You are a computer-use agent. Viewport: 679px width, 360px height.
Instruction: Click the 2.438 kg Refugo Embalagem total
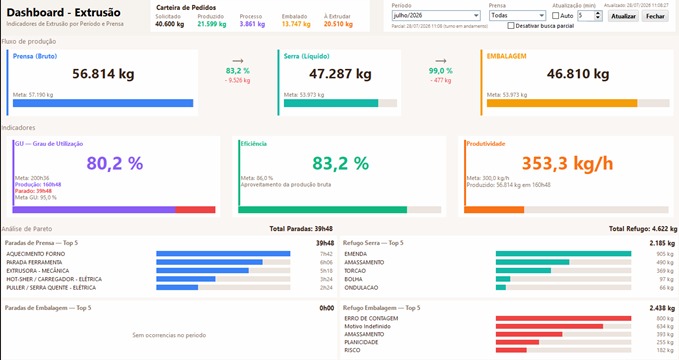pyautogui.click(x=662, y=308)
